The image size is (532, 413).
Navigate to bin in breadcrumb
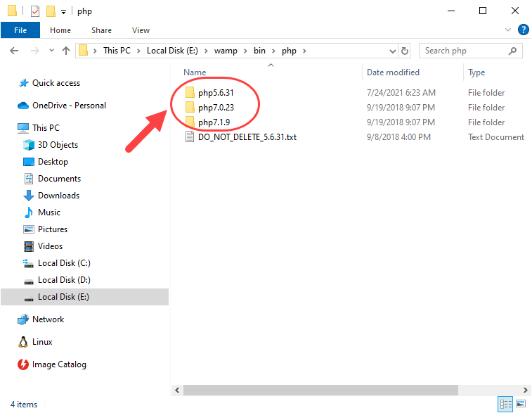point(259,51)
